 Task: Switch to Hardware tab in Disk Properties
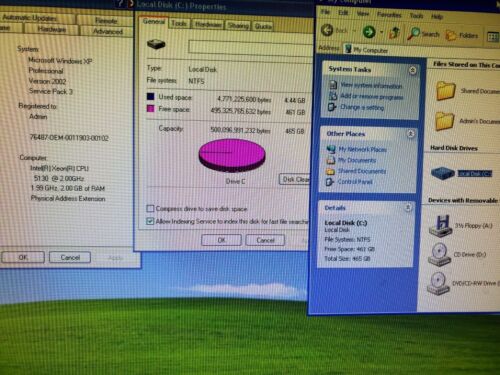(x=208, y=25)
